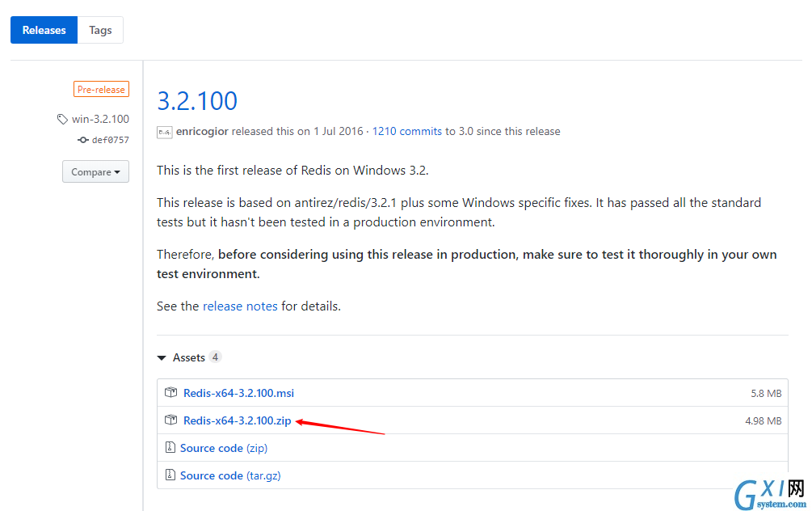
Task: Download Source code (zip)
Action: [x=224, y=448]
